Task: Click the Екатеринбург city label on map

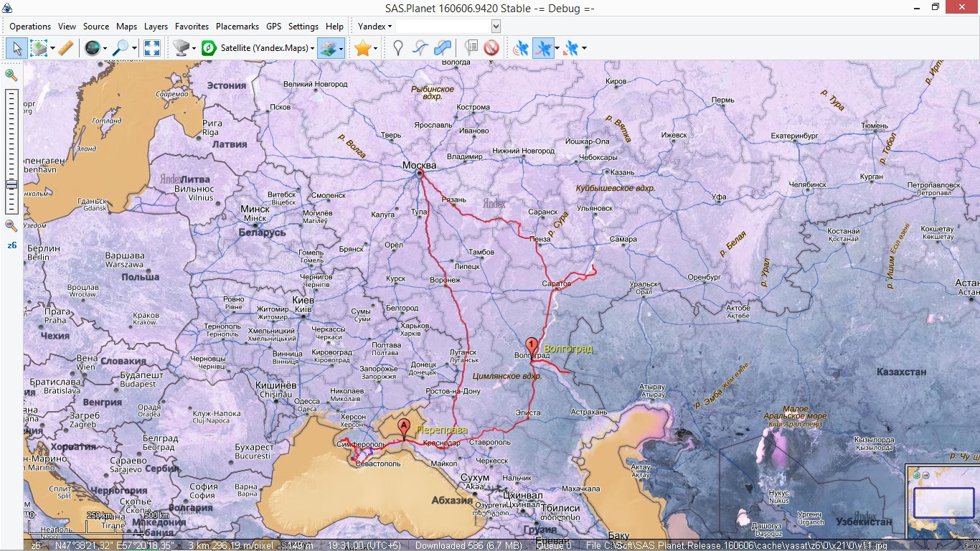Action: point(794,136)
